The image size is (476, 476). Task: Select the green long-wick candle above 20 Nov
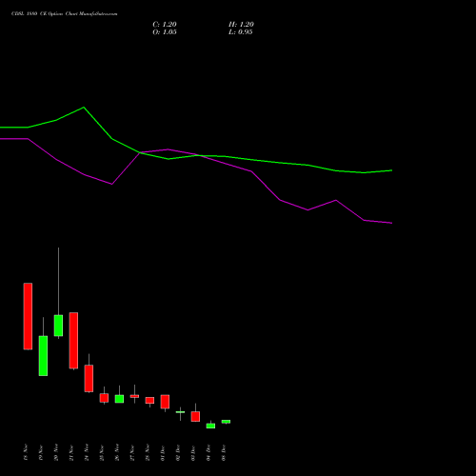[x=58, y=326]
